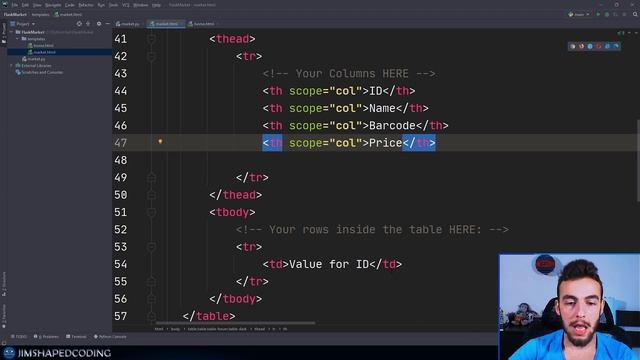The image size is (640, 360).
Task: Click the text 'Barcode' on line 46
Action: click(392, 126)
